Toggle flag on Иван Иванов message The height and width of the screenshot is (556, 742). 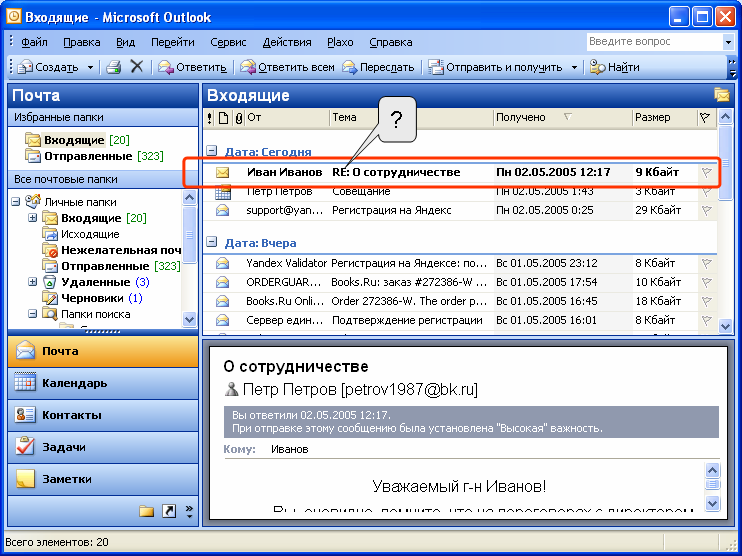707,172
